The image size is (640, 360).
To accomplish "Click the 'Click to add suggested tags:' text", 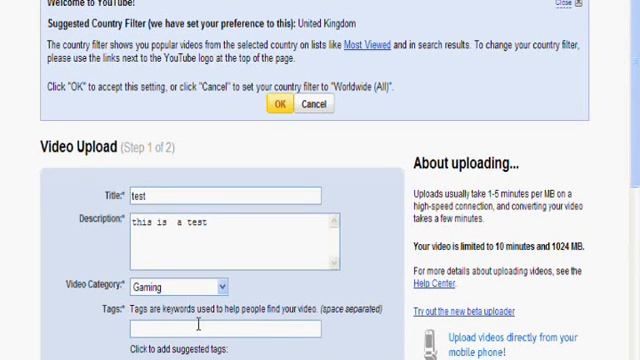I will point(179,349).
